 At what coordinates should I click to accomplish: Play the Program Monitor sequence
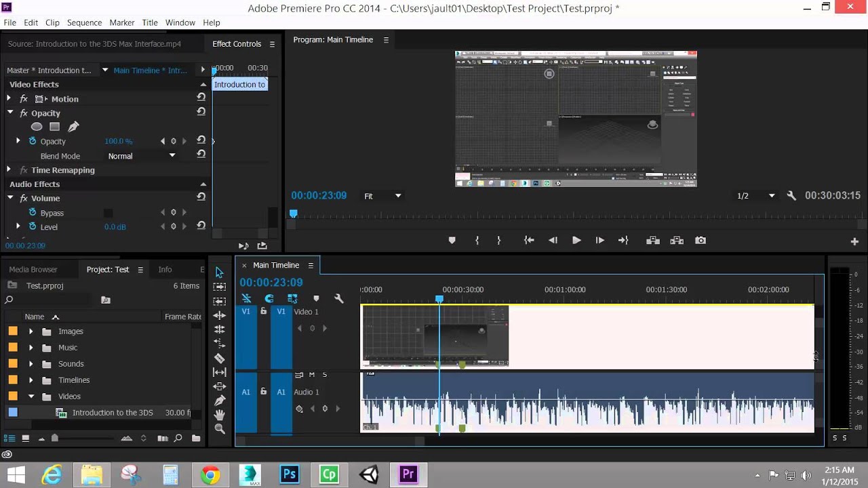click(576, 241)
